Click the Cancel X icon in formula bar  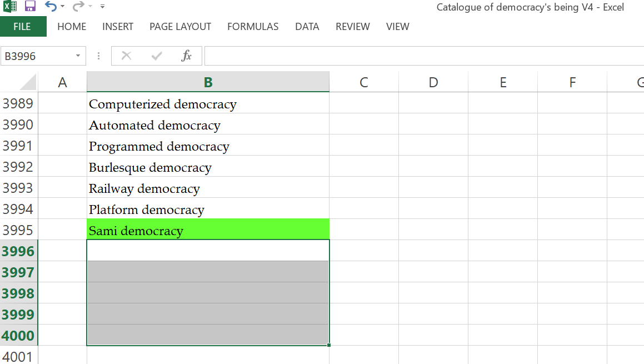pyautogui.click(x=127, y=56)
